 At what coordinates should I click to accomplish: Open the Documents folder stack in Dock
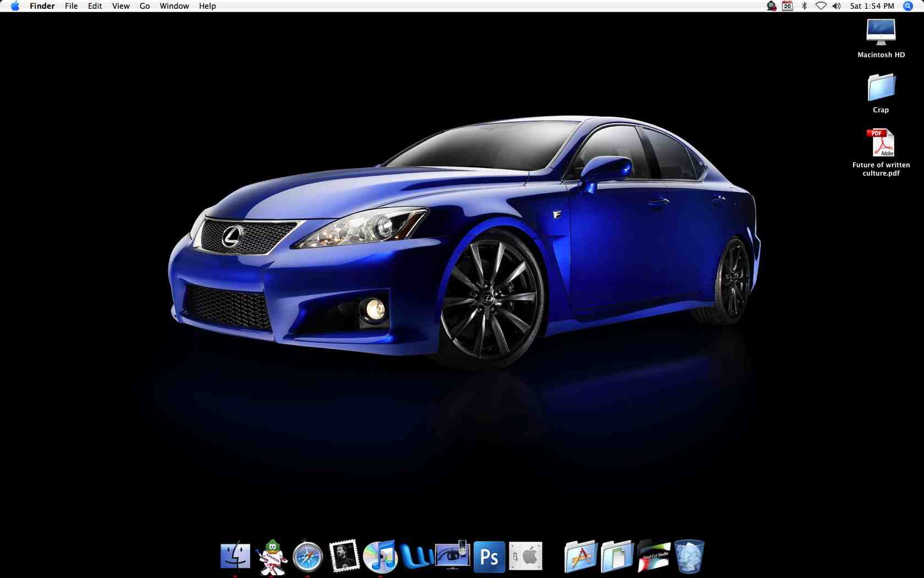pyautogui.click(x=617, y=557)
